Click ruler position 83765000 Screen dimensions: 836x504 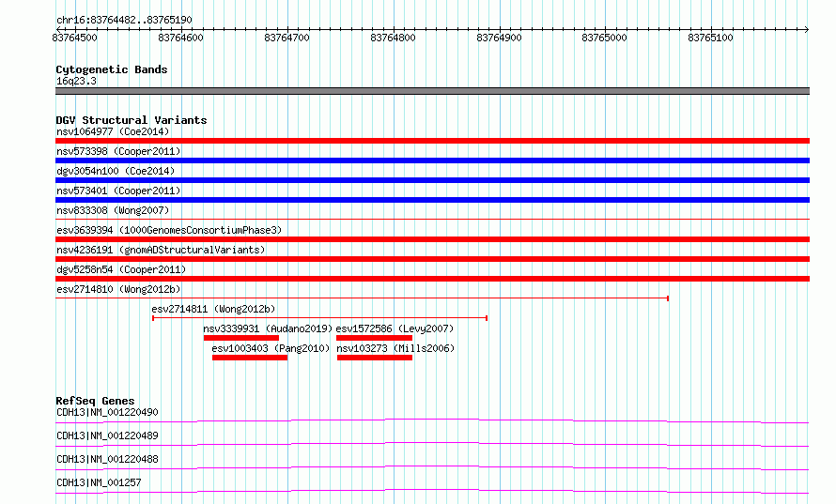pyautogui.click(x=605, y=38)
